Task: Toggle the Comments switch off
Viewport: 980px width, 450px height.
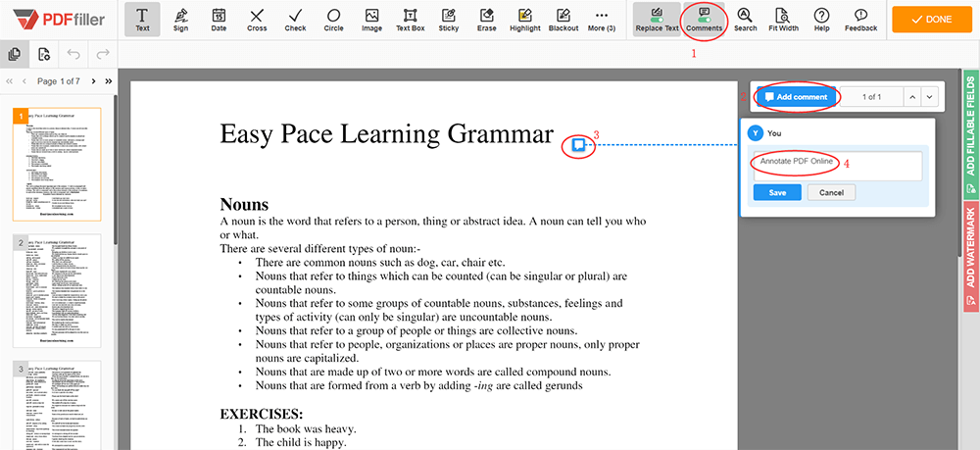Action: tap(704, 20)
